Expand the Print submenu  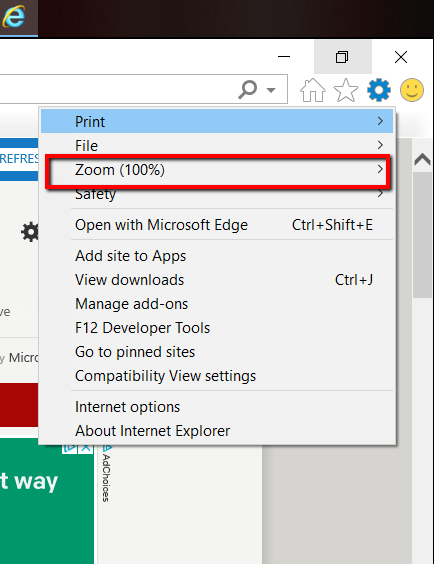click(217, 122)
